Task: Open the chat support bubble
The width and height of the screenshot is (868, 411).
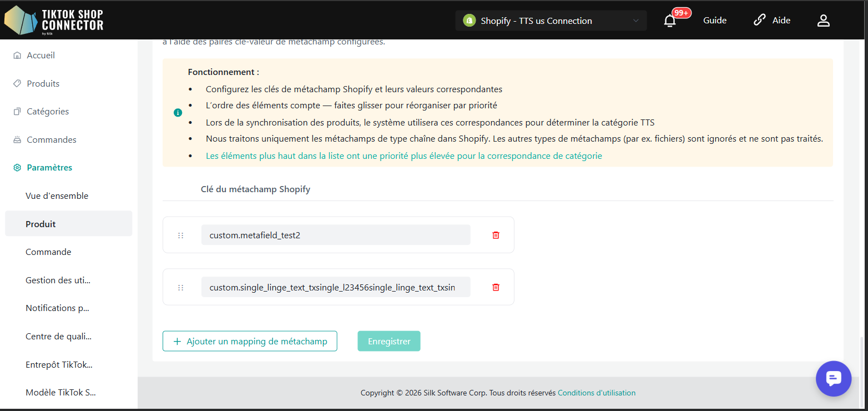Action: click(833, 378)
